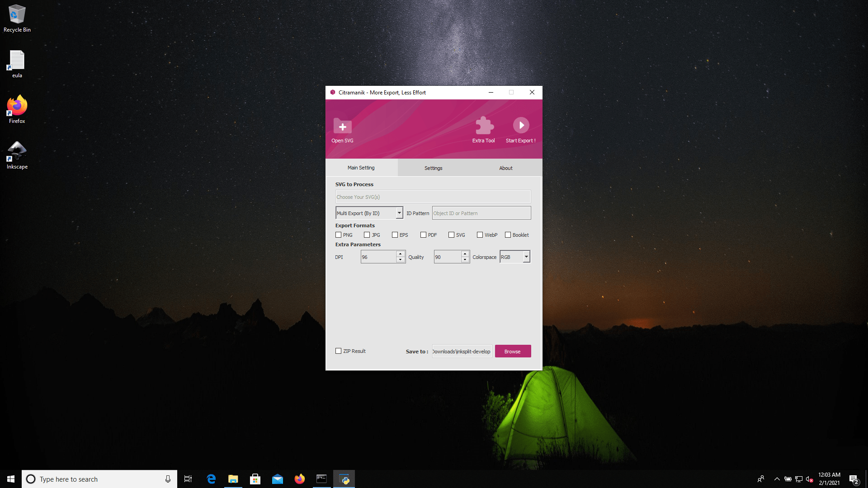Click the Browse button

tap(512, 352)
